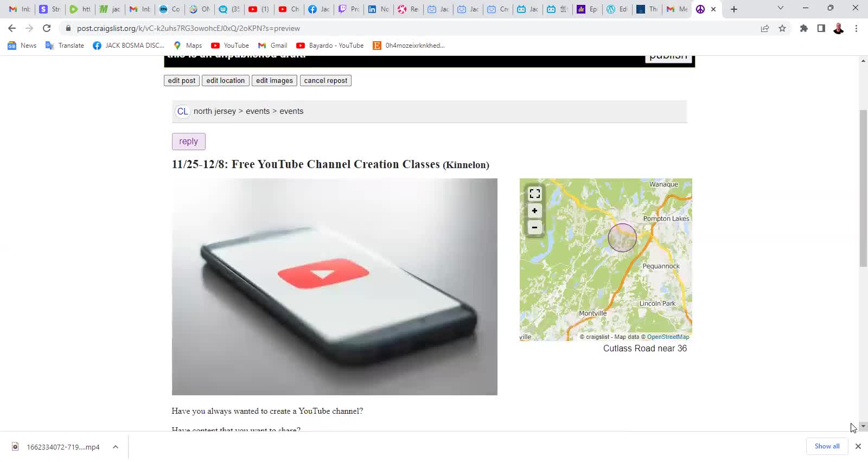Click the 'Cutlass Road near 36' address text
This screenshot has width=868, height=462.
(x=645, y=349)
